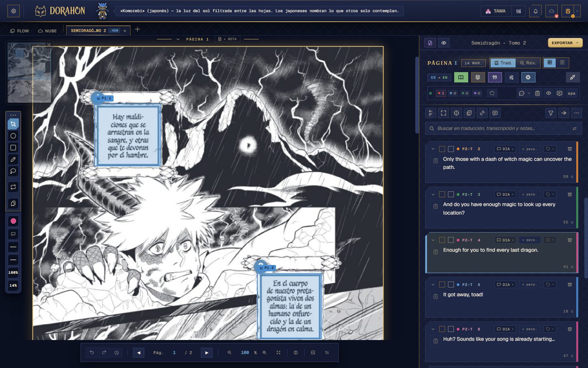588x368 pixels.
Task: Click the crosshair target icon
Action: pyautogui.click(x=456, y=113)
